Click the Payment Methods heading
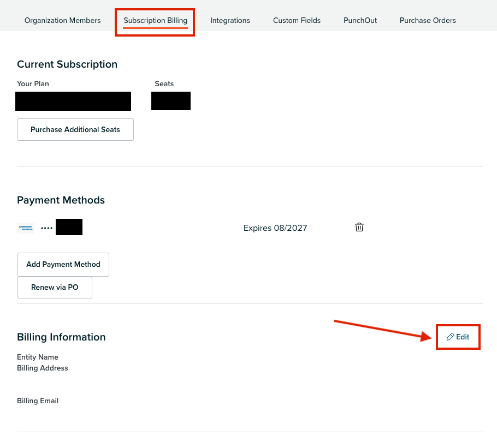Viewport: 497px width, 448px height. (x=61, y=200)
